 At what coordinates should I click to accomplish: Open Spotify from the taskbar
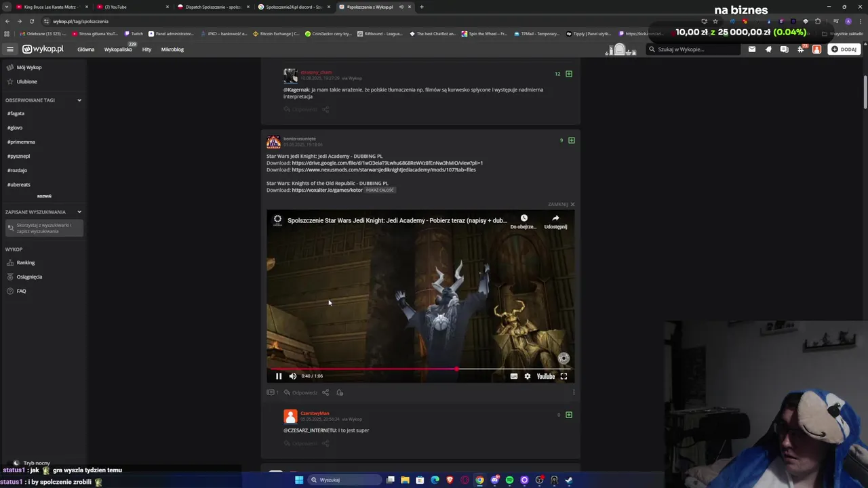pos(509,480)
